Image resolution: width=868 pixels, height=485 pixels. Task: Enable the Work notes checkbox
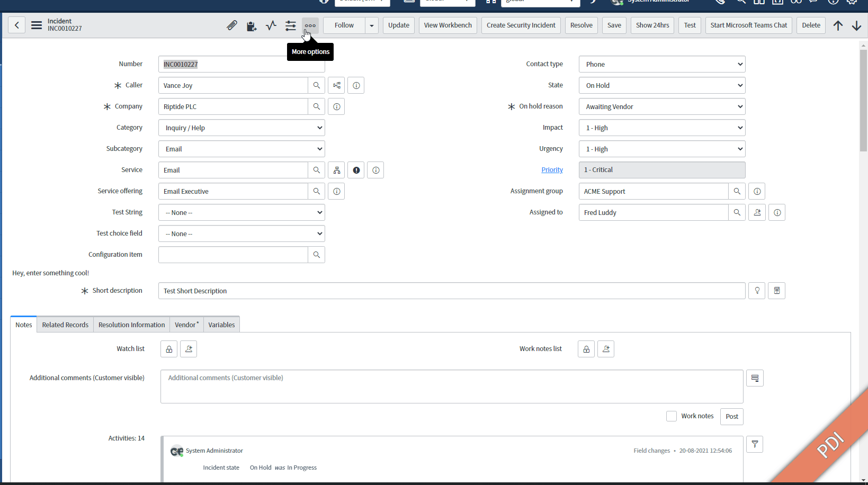tap(671, 416)
